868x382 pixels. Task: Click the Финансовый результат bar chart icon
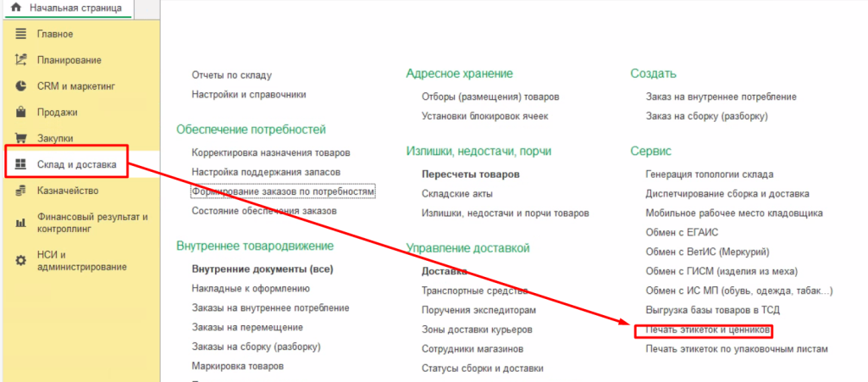(20, 223)
